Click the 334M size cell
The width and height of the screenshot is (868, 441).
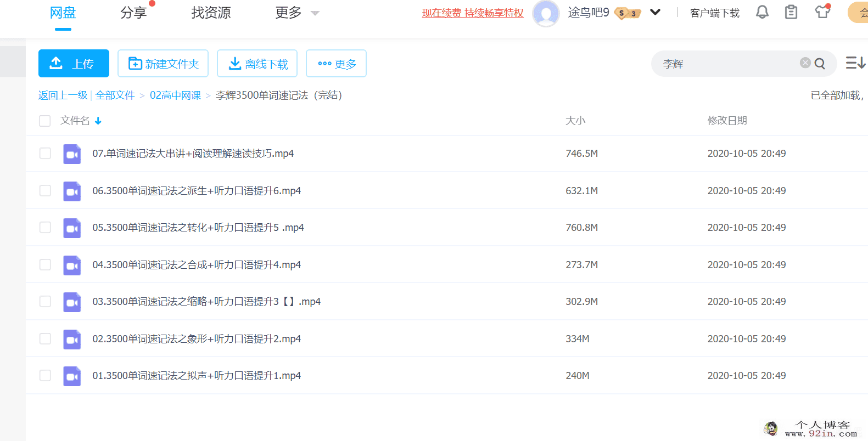tap(578, 339)
